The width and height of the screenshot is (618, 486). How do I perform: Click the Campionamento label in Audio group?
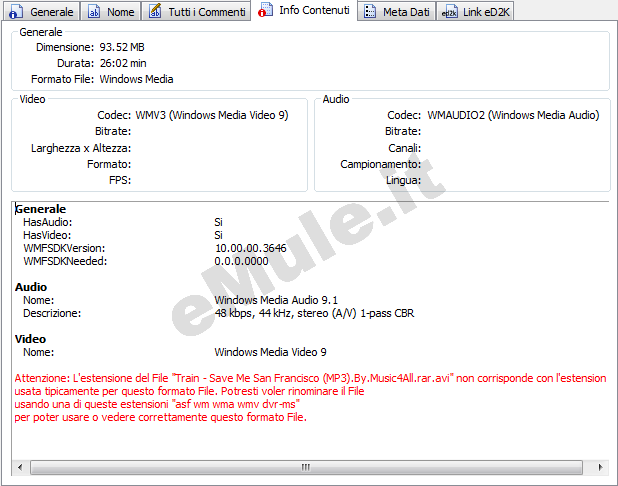click(x=380, y=164)
